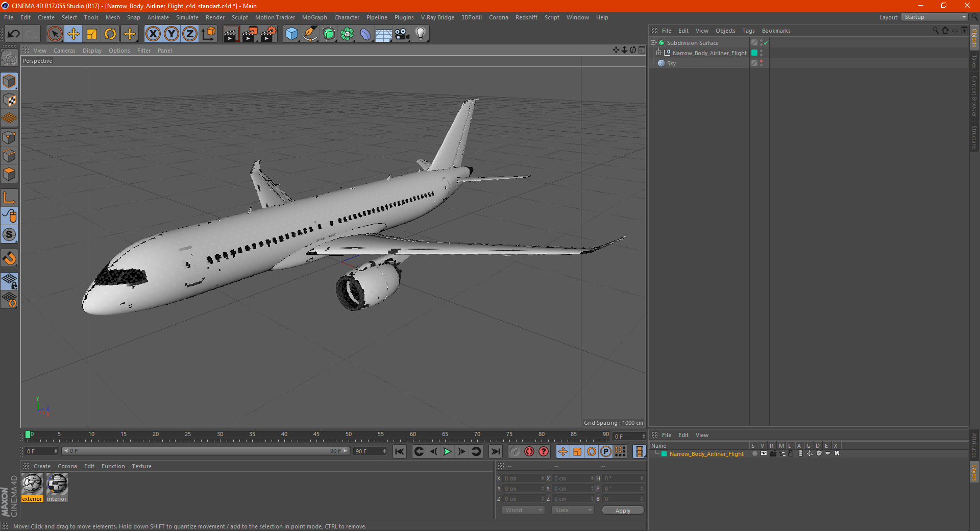Enable Axis mode L icon
The height and width of the screenshot is (531, 980).
pos(9,198)
